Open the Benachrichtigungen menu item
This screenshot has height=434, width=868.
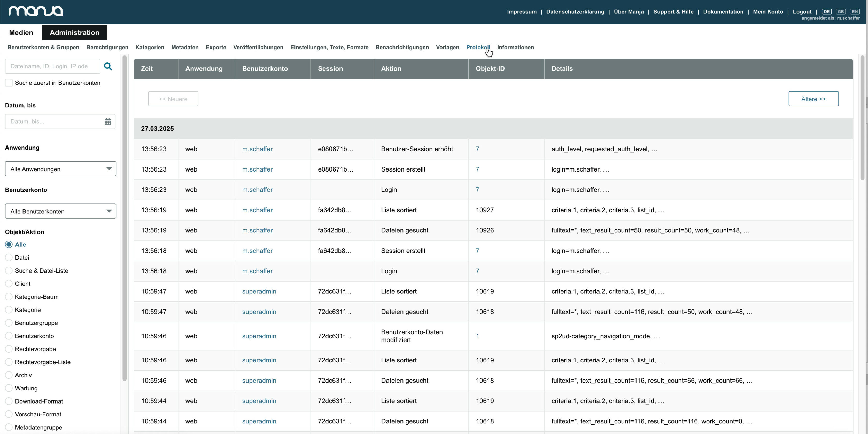pyautogui.click(x=402, y=47)
